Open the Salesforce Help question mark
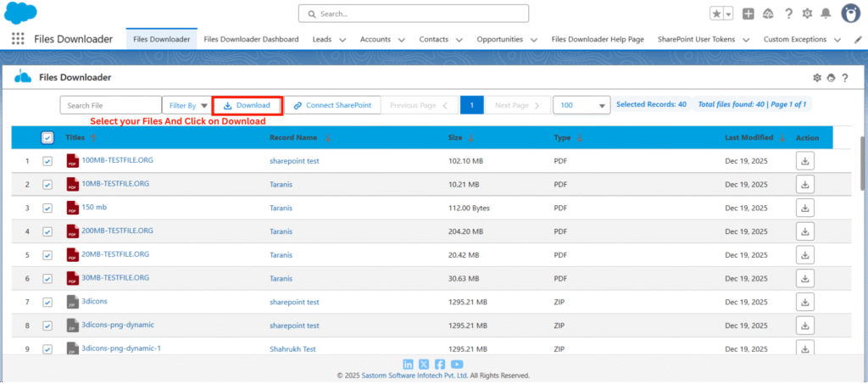This screenshot has width=868, height=384. pos(789,14)
